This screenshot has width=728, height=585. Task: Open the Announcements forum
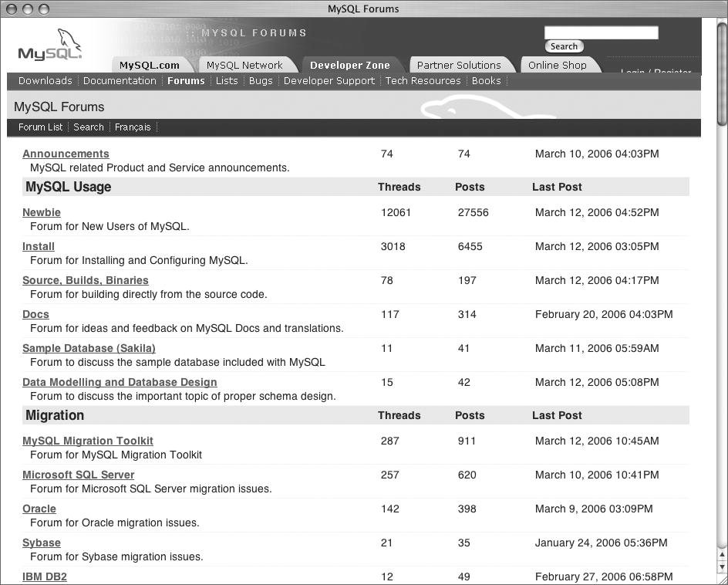66,154
